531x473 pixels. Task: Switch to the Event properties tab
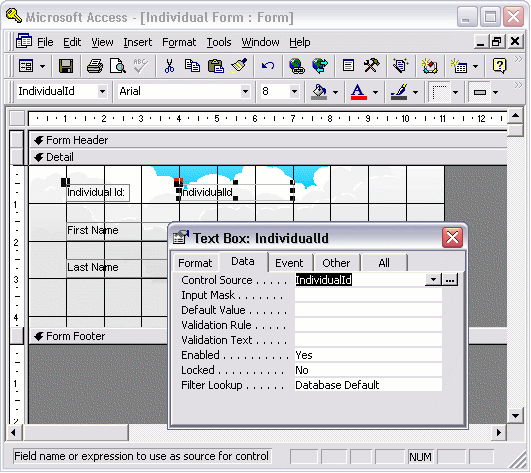click(x=289, y=263)
